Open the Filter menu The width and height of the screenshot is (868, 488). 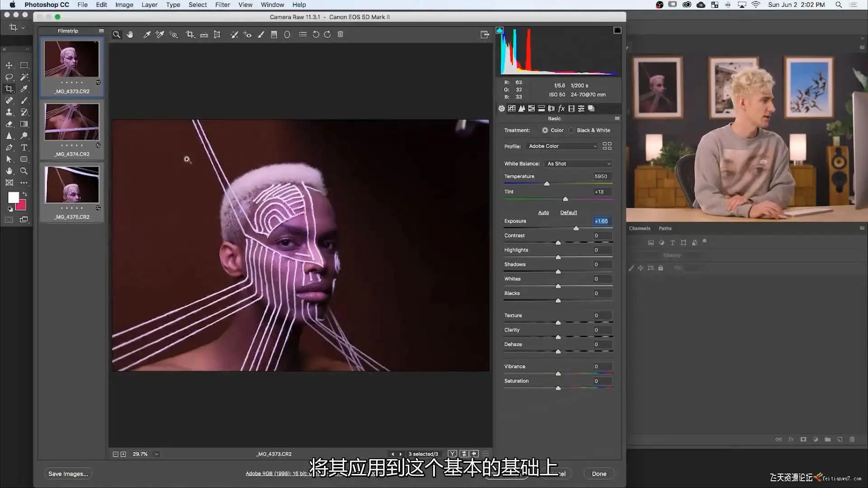point(222,5)
